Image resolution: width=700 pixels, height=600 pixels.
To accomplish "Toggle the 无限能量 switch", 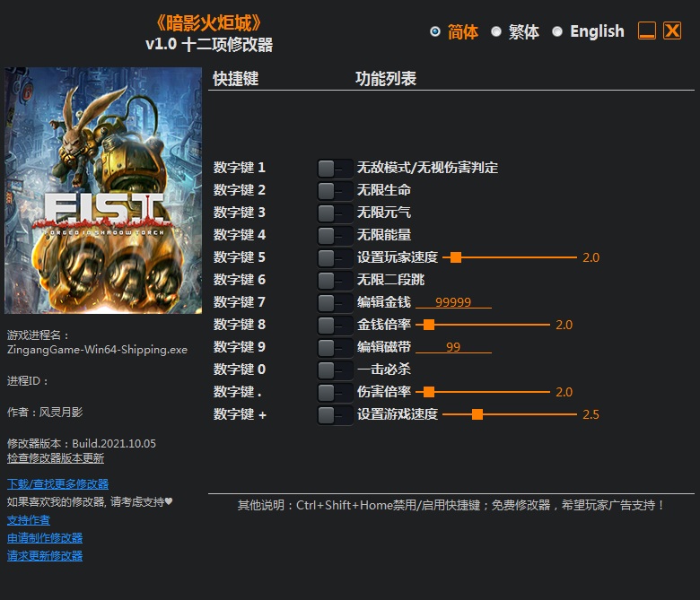I will point(336,236).
